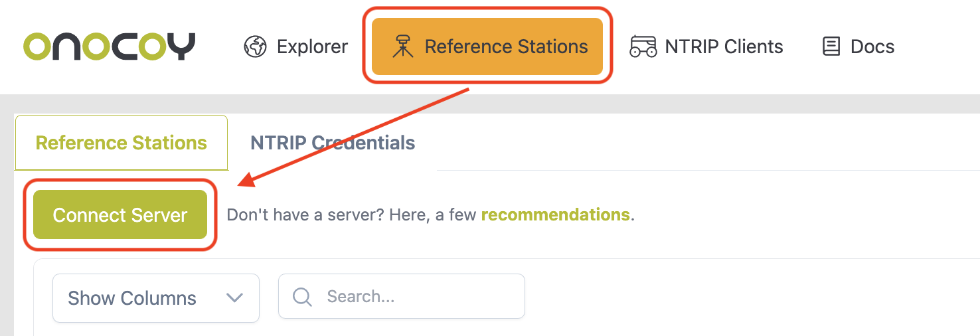Click the magnifying glass search icon
Viewport: 980px width, 336px height.
302,297
